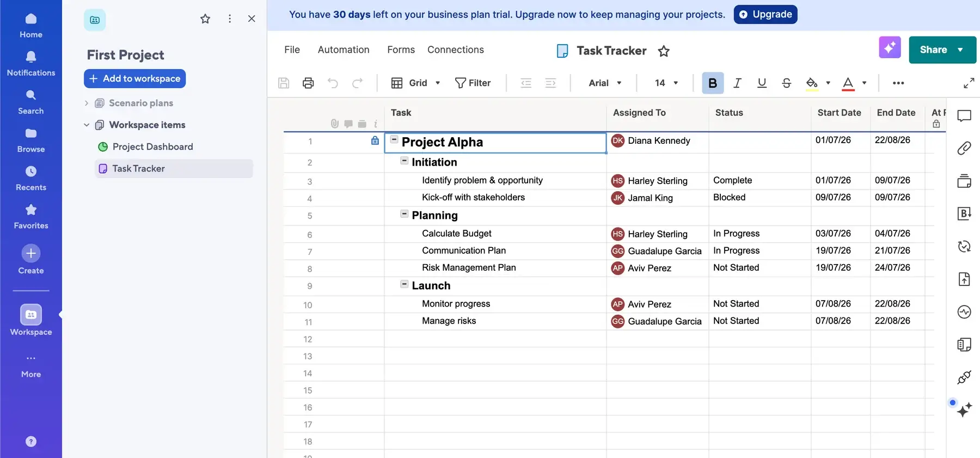The image size is (980, 458).
Task: Click the Outdent icon
Action: pos(526,83)
